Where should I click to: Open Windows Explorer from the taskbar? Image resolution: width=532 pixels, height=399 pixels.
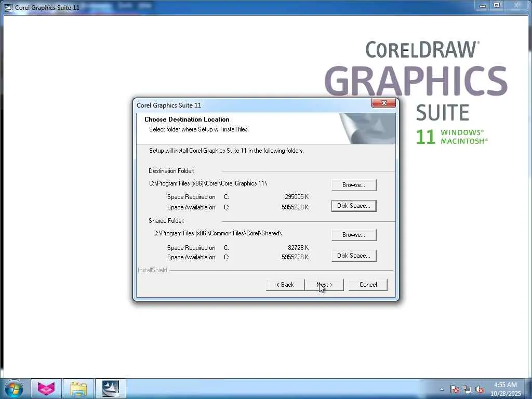tap(78, 389)
